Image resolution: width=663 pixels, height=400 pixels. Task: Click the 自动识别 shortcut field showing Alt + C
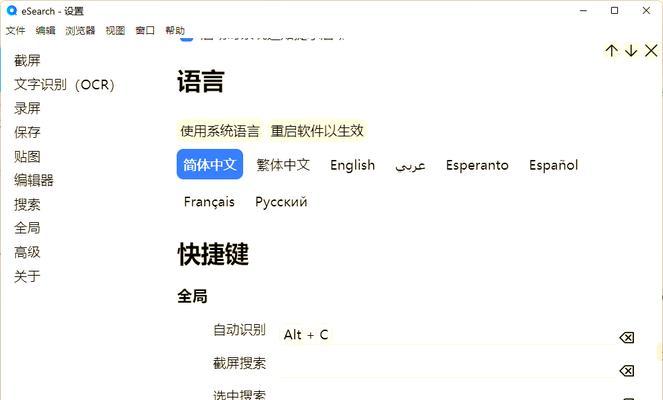coord(446,335)
